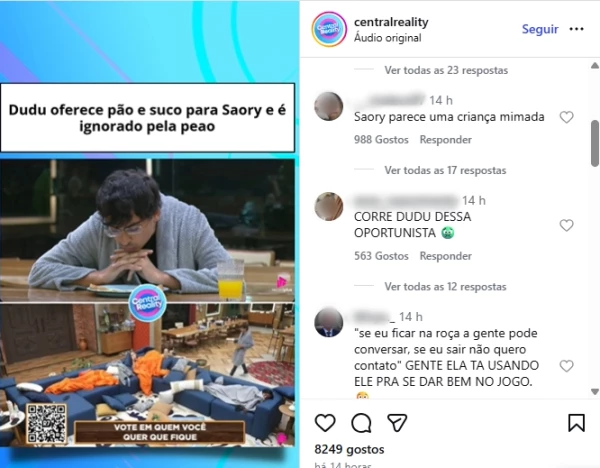Open the three-dot more options menu
Viewport: 600px width, 468px height.
(x=576, y=29)
